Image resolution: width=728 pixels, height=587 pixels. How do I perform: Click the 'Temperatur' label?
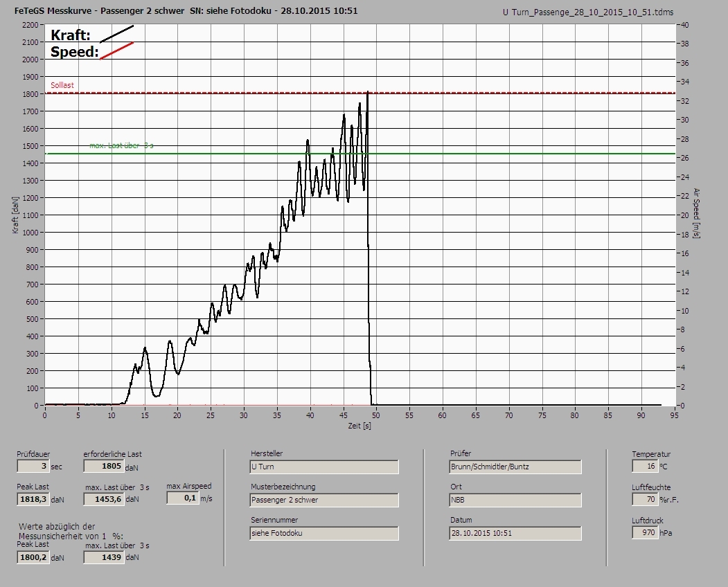pos(651,454)
